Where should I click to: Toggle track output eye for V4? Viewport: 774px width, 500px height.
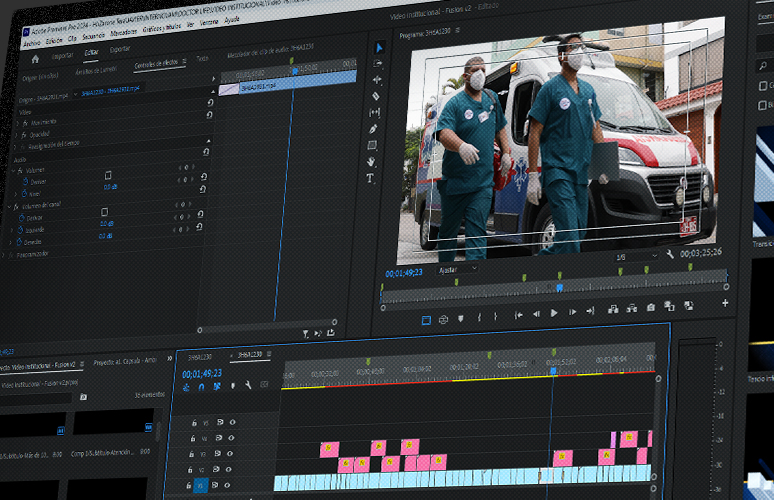[x=231, y=438]
